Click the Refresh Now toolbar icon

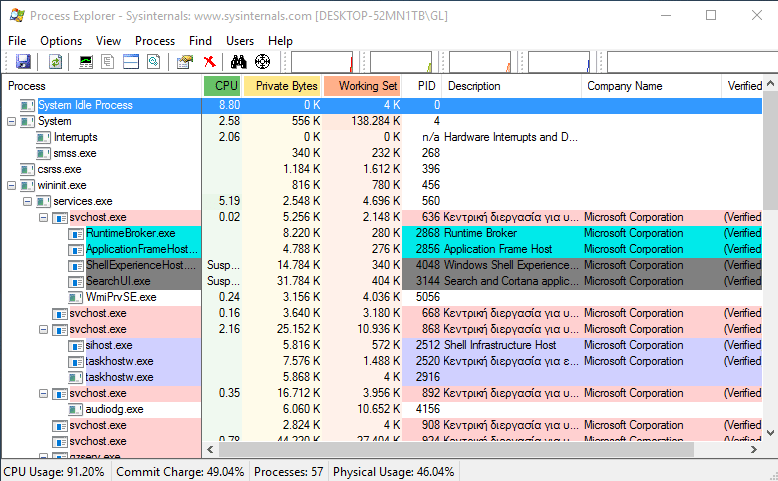pos(55,62)
